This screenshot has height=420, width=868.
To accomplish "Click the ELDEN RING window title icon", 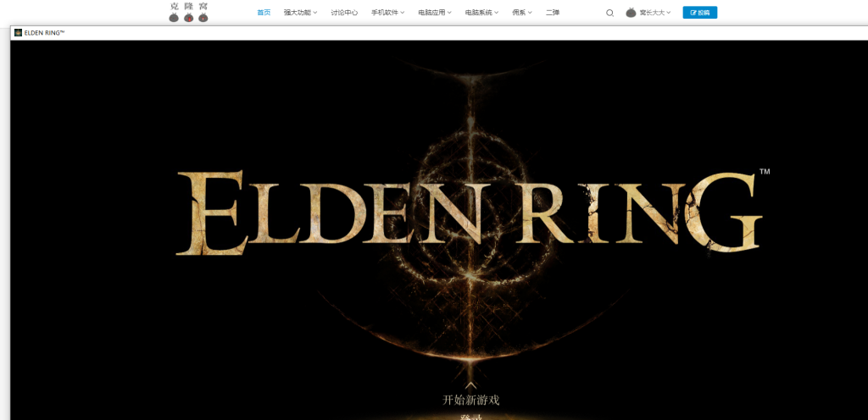I will coord(19,33).
